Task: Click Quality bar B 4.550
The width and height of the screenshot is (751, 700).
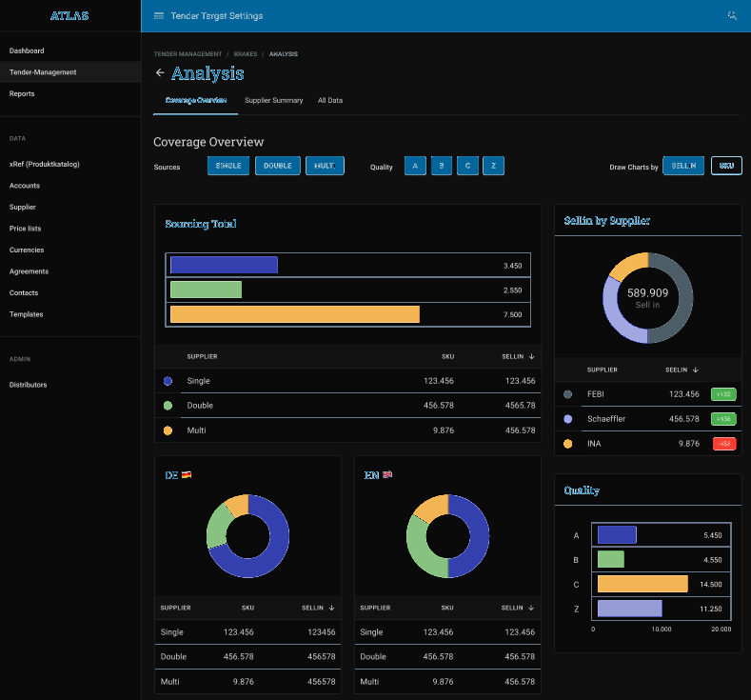Action: coord(611,559)
